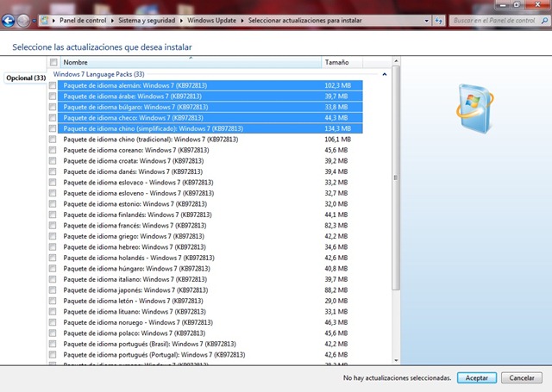This screenshot has height=392, width=552.
Task: Check the 'idioma francés' language pack
Action: click(53, 226)
